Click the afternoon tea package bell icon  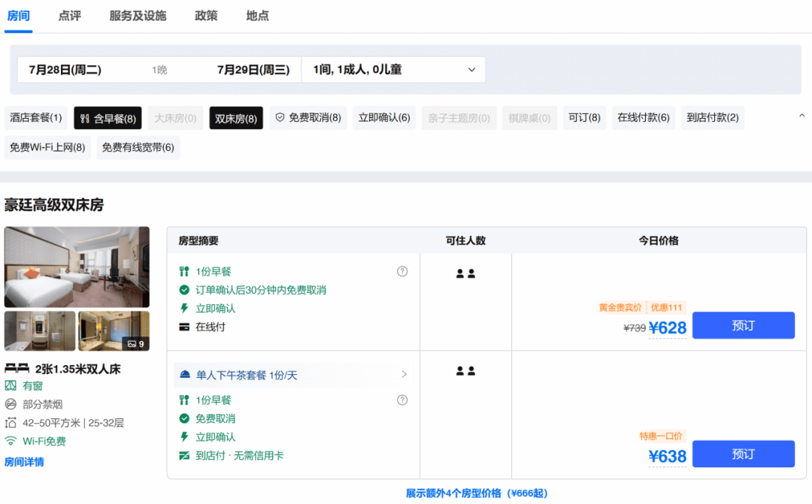[184, 375]
